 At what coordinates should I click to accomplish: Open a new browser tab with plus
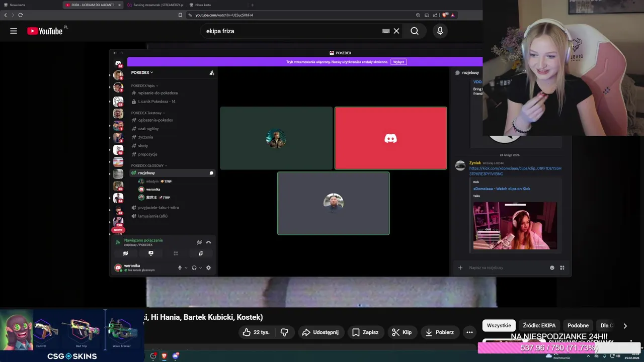point(252,5)
